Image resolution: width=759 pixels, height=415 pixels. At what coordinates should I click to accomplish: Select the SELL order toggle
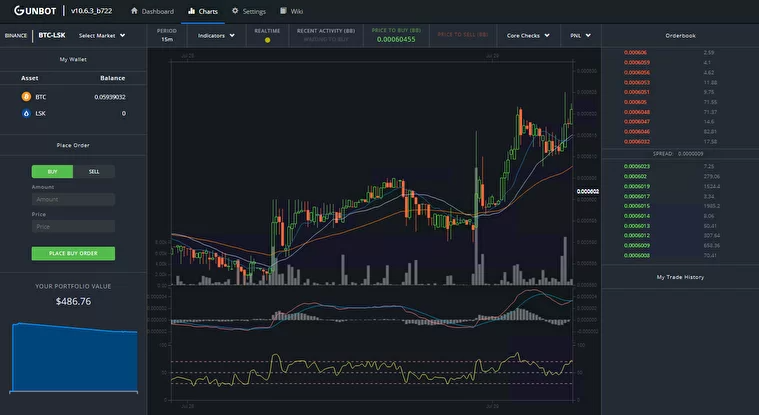point(94,171)
